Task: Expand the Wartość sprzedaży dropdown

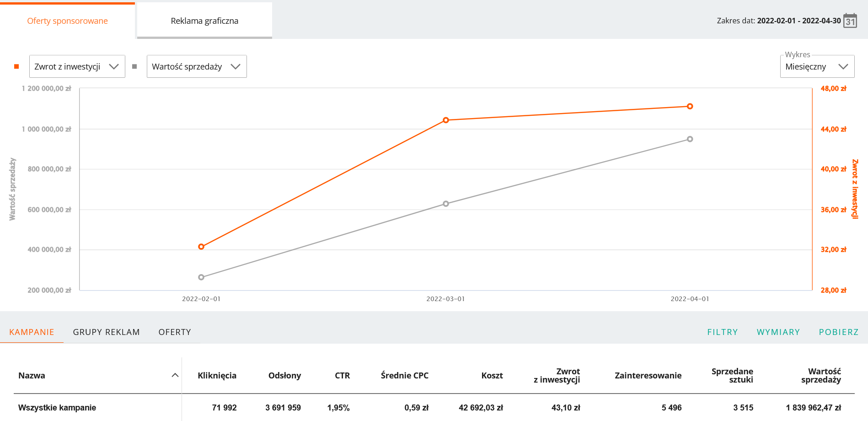Action: [x=196, y=67]
